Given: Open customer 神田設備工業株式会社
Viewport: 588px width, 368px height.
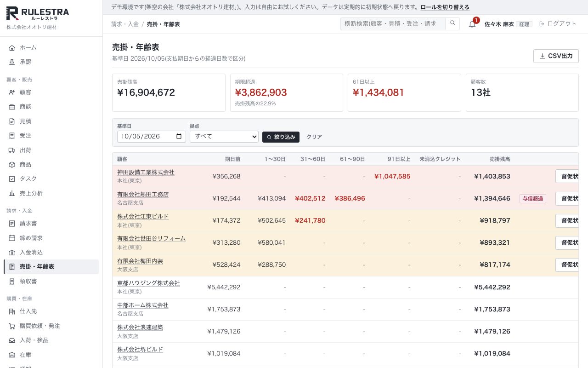Looking at the screenshot, I should 146,172.
